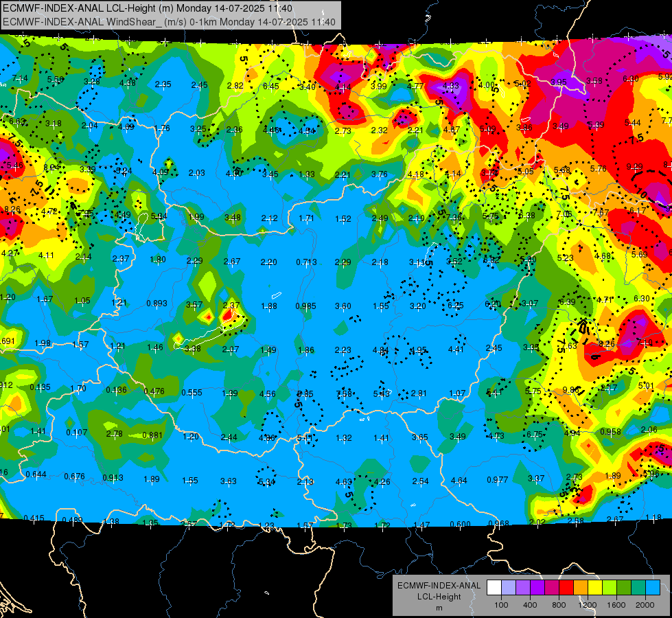This screenshot has width=672, height=618.
Task: Click the wind shear value 0.107
Action: [77, 433]
